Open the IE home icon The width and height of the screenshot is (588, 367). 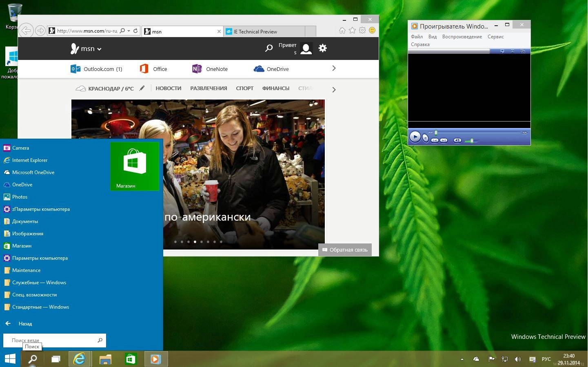click(x=342, y=31)
